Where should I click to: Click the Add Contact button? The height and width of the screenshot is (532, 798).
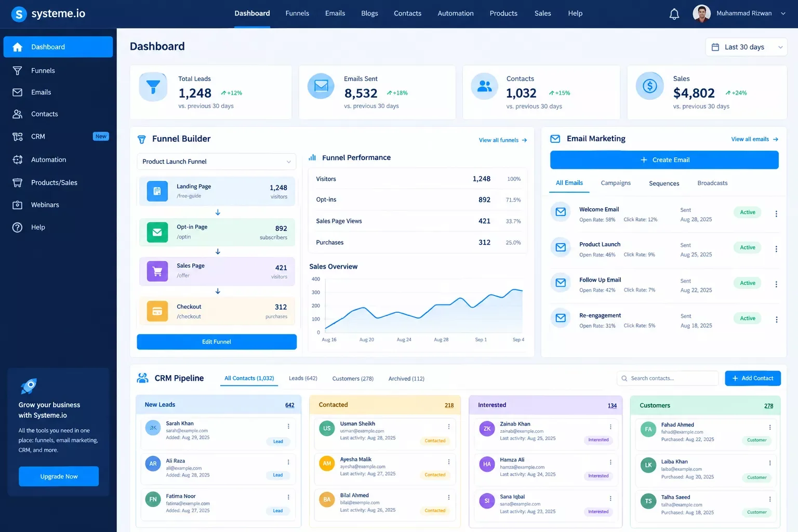(753, 378)
